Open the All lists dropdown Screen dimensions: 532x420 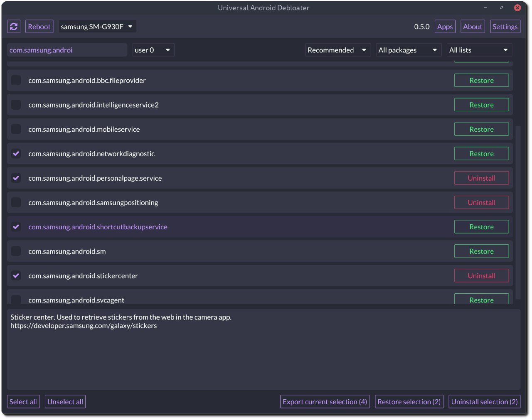tap(479, 50)
